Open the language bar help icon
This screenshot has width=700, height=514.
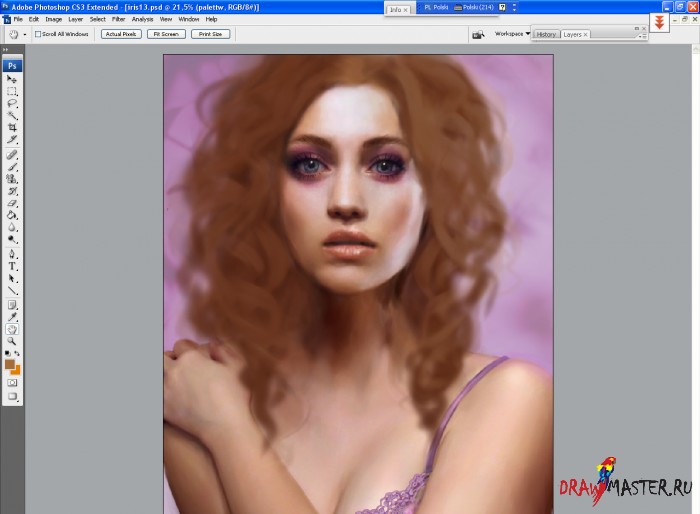tap(502, 7)
